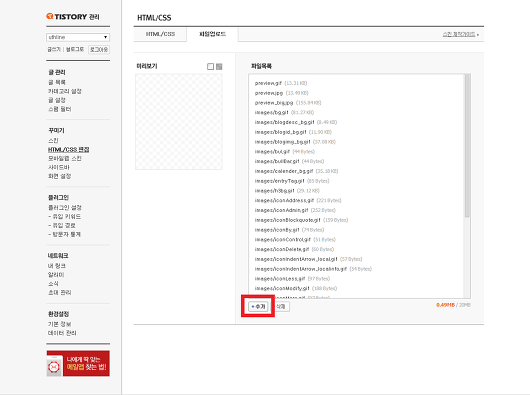This screenshot has width=530, height=395.
Task: Select white preview background swatch
Action: click(210, 67)
